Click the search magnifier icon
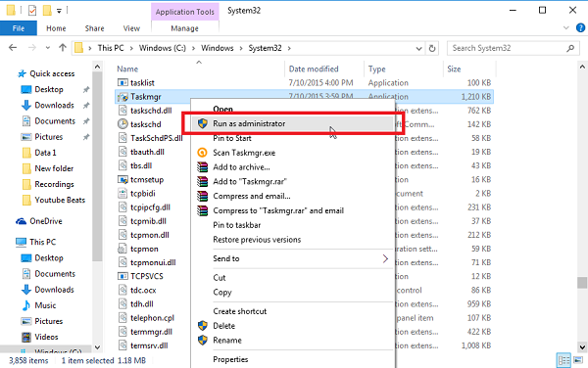 click(x=570, y=48)
